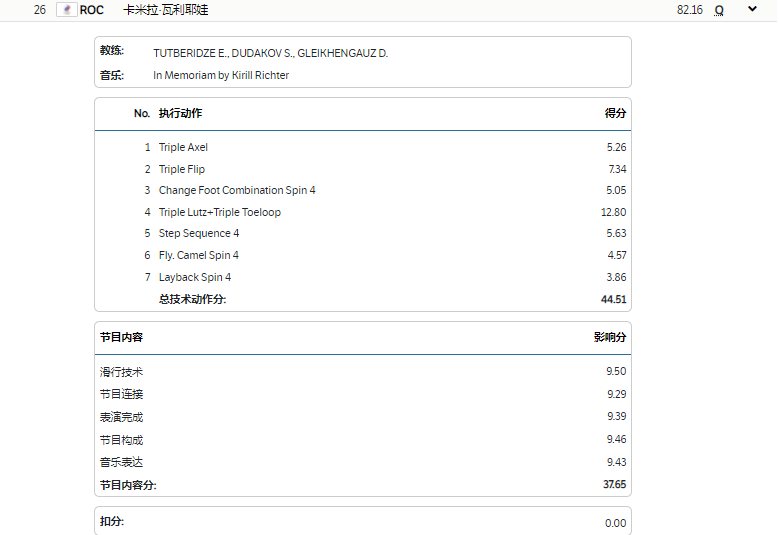Screen dimensions: 779x535
Task: Collapse the row 26 details chevron
Action: pos(752,8)
